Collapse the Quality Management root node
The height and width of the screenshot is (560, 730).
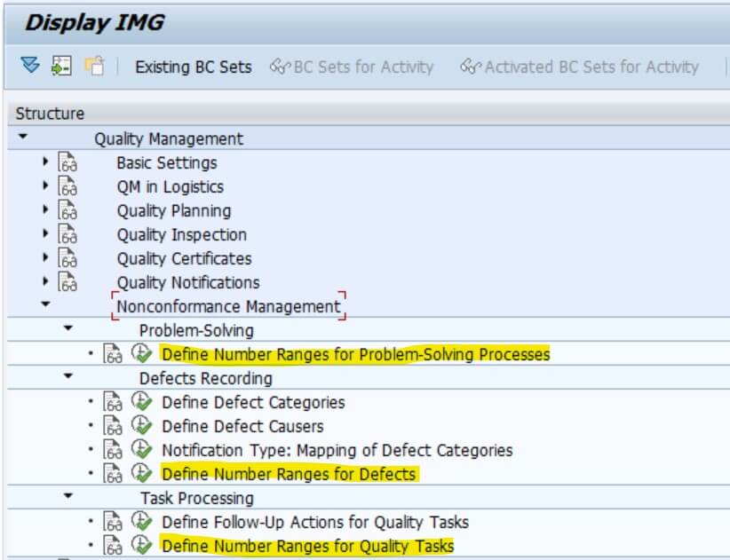click(23, 137)
